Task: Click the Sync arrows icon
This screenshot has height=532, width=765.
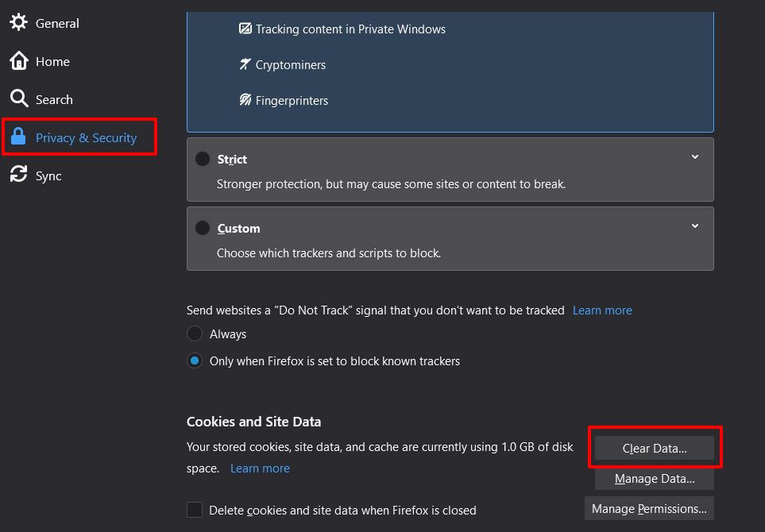Action: tap(18, 174)
